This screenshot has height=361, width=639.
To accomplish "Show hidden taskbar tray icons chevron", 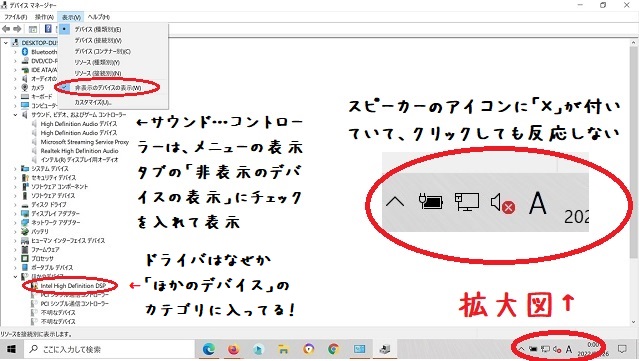I will pyautogui.click(x=521, y=349).
